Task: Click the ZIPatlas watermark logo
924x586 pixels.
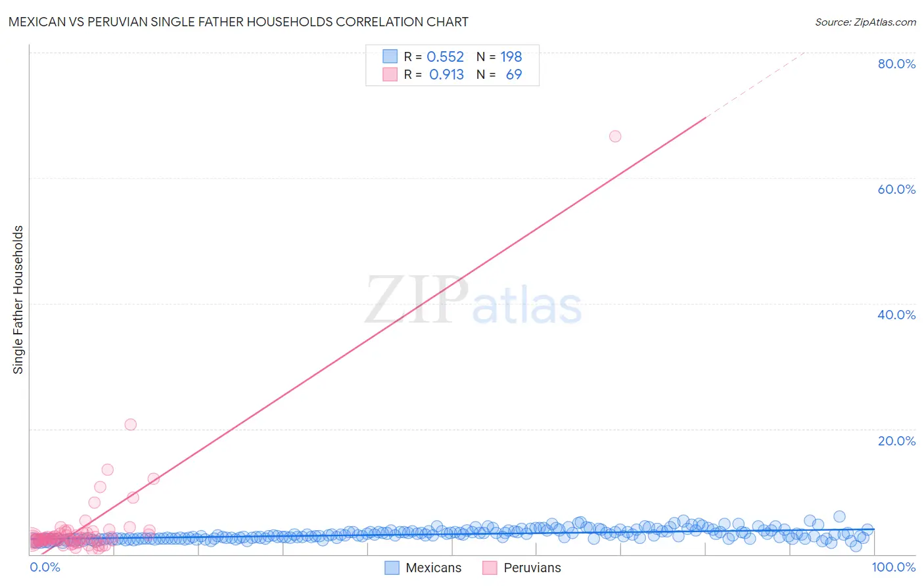Action: (473, 301)
